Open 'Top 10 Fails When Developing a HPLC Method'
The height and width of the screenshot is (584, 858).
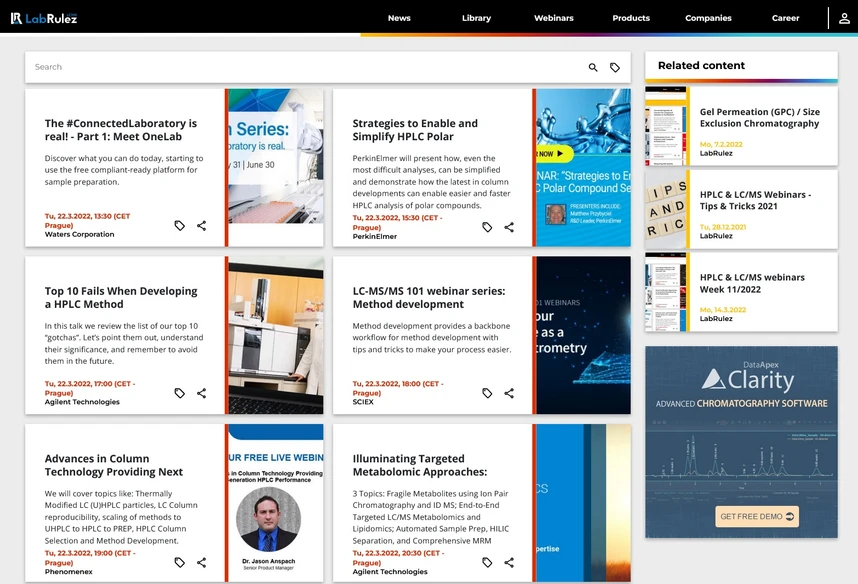121,298
